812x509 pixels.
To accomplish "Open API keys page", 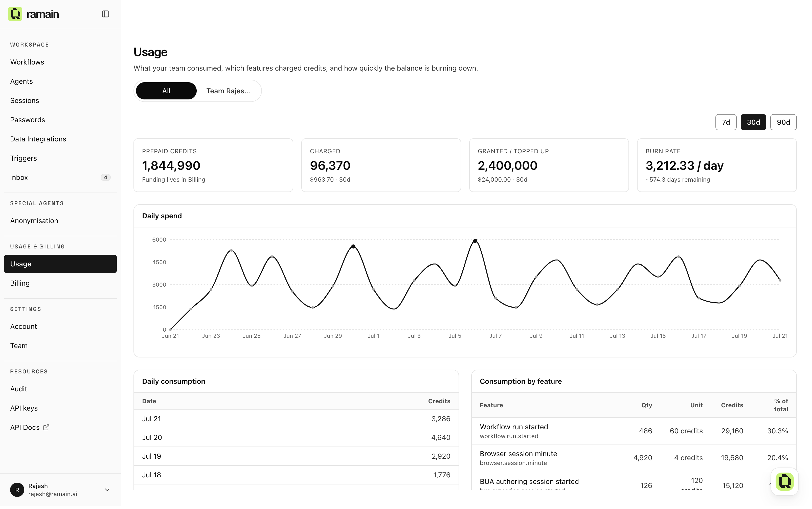I will click(61, 408).
